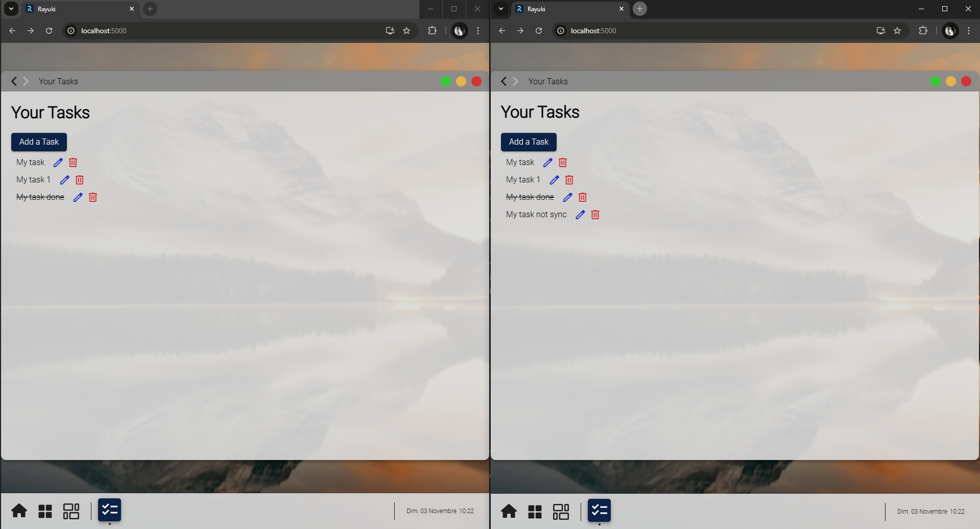Go forward with left panel's forward chevron
The height and width of the screenshot is (529, 980).
tap(26, 81)
